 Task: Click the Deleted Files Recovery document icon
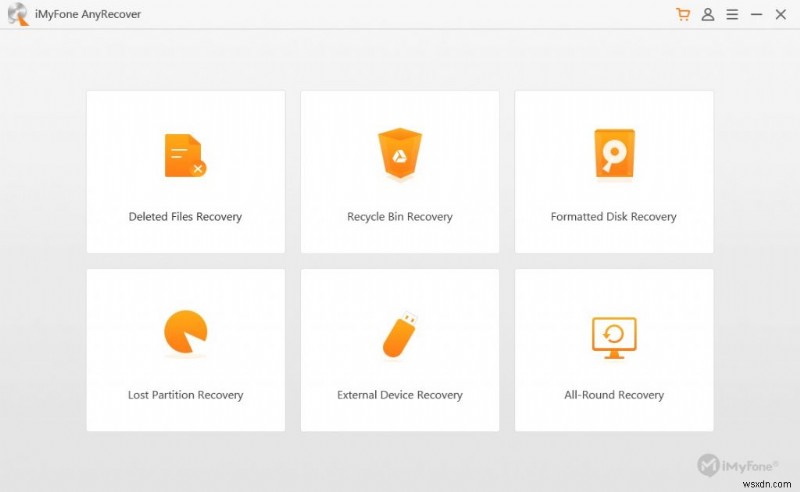pos(185,156)
